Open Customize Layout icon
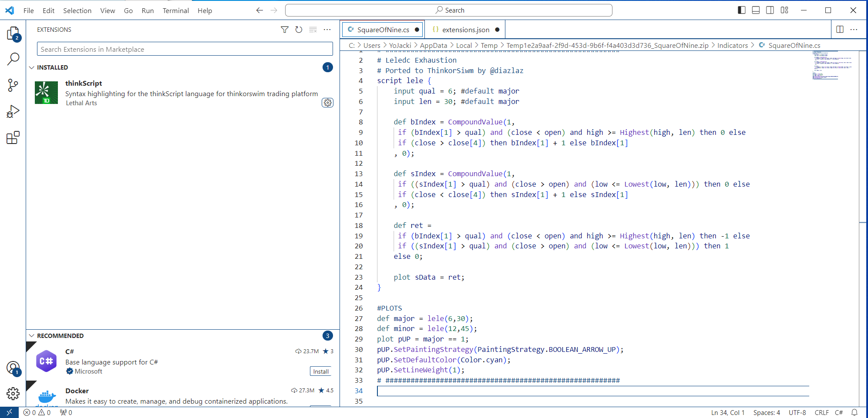Screen dimensions: 868x418 point(784,10)
